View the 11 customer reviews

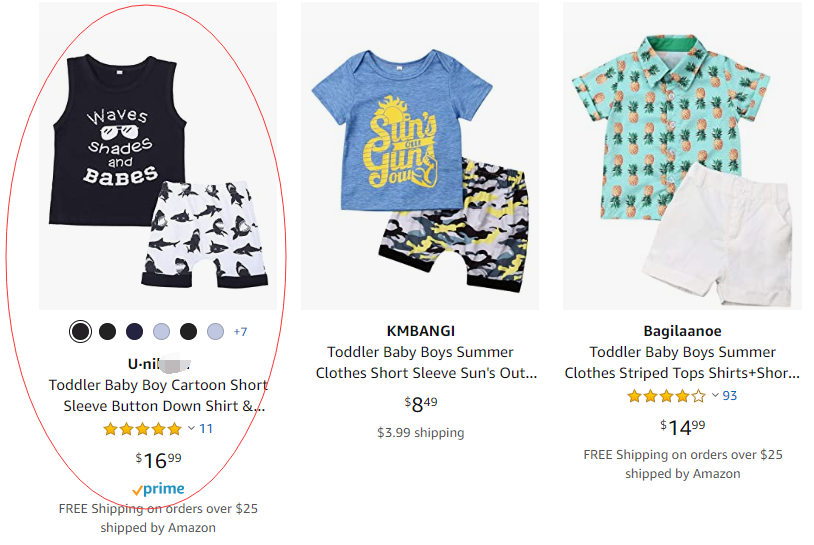[206, 429]
